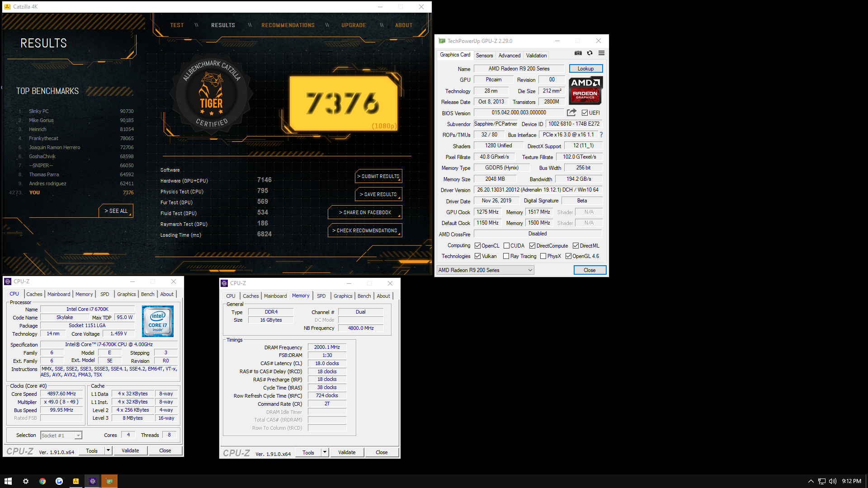Screen dimensions: 868x488
Task: Expand Tools dropdown arrow in left CPU-Z
Action: click(x=108, y=450)
